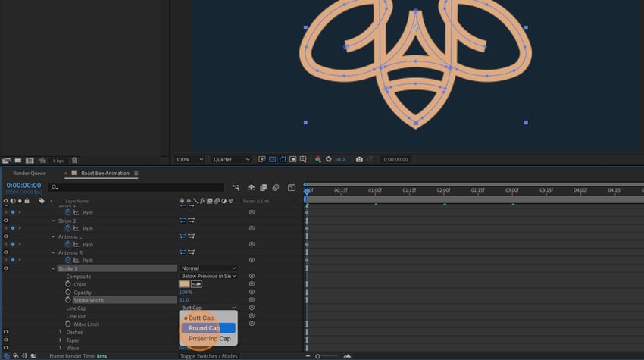The image size is (644, 360).
Task: Click the Interpret Footage icon in Project panel
Action: click(x=6, y=160)
